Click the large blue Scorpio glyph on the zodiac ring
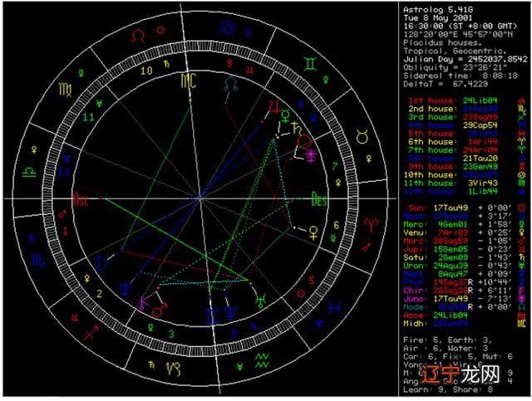Viewport: 532px width, 401px height. [x=38, y=261]
